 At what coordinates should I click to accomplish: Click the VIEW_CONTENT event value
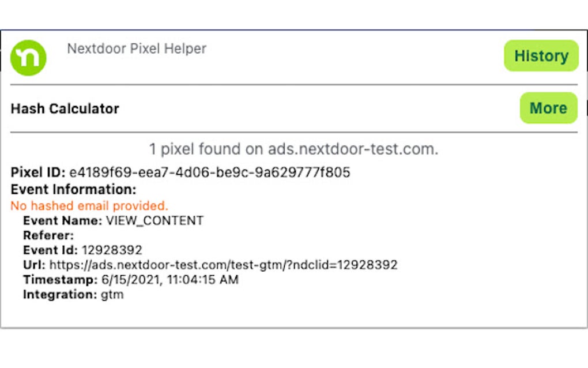pyautogui.click(x=154, y=220)
